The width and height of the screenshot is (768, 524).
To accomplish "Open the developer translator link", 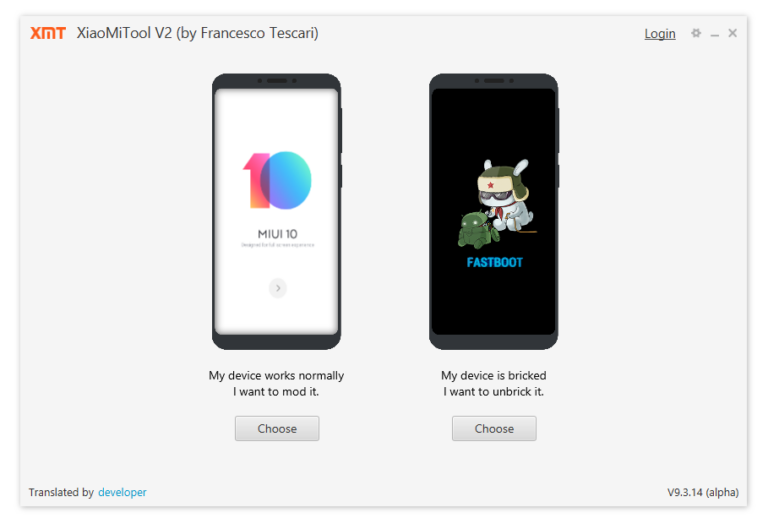I will (x=122, y=492).
